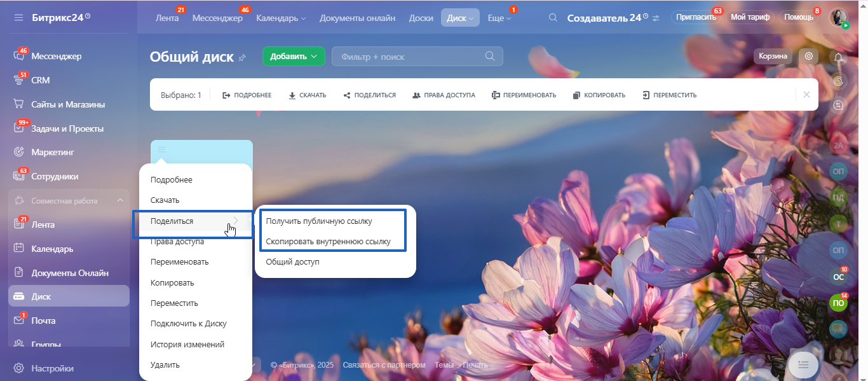Select Получить публичную ссылку
This screenshot has height=381, width=868.
[319, 221]
